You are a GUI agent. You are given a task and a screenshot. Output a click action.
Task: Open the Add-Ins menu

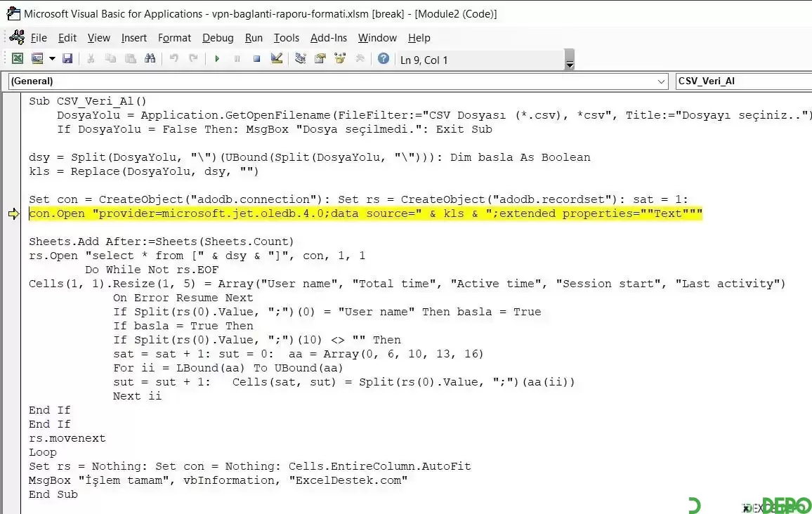click(x=329, y=38)
